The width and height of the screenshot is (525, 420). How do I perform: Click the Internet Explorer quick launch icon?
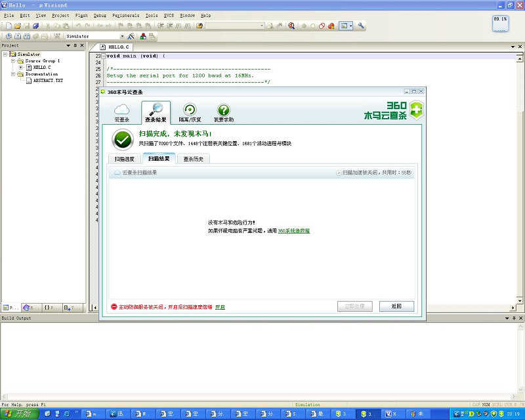[67, 414]
